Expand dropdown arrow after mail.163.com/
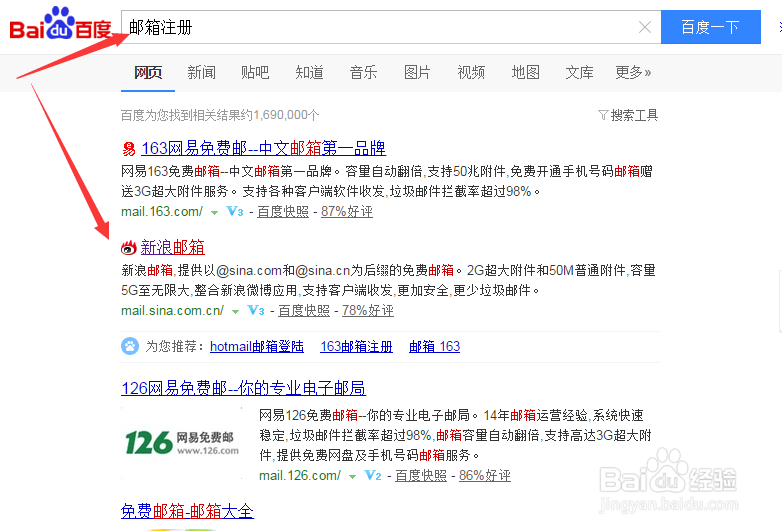782x531 pixels. coord(214,213)
